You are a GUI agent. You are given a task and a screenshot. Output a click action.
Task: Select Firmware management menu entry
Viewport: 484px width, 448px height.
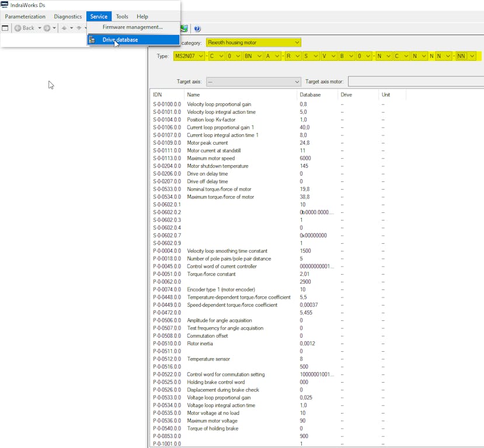133,27
